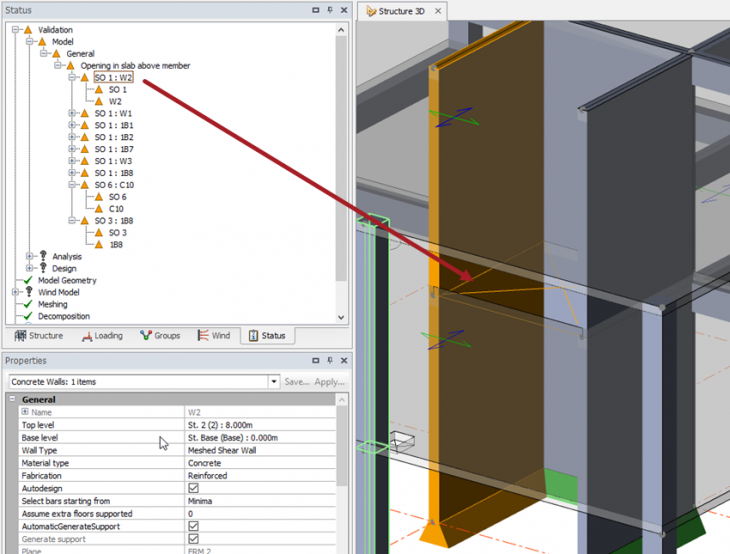Expand the SO 1 : W1 tree node
The image size is (730, 554).
click(72, 114)
